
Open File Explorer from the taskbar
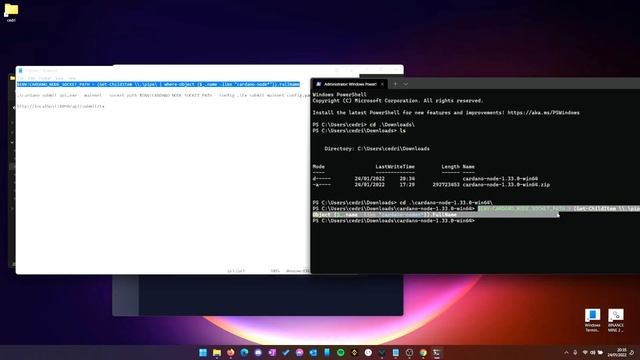click(217, 353)
